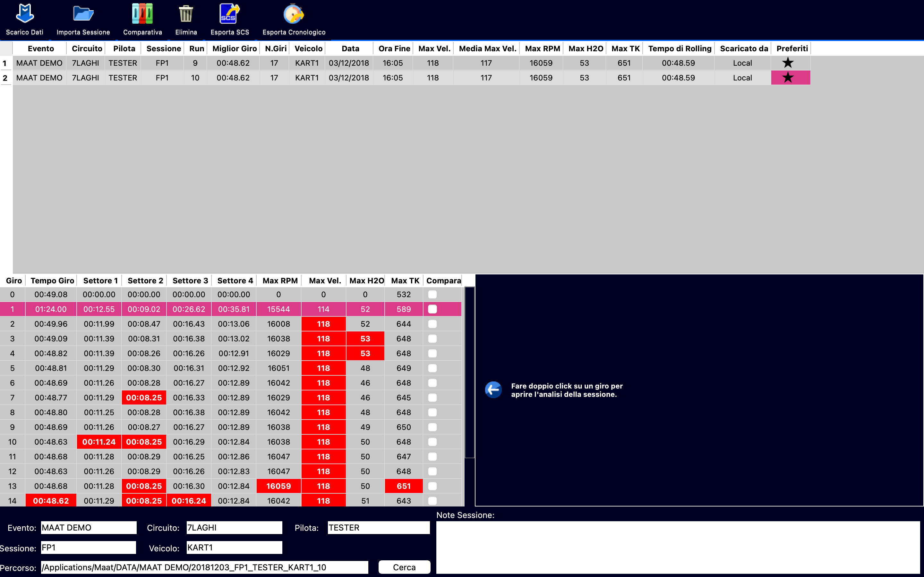Click the Esporta Cronologico stopwatch icon

pyautogui.click(x=294, y=14)
